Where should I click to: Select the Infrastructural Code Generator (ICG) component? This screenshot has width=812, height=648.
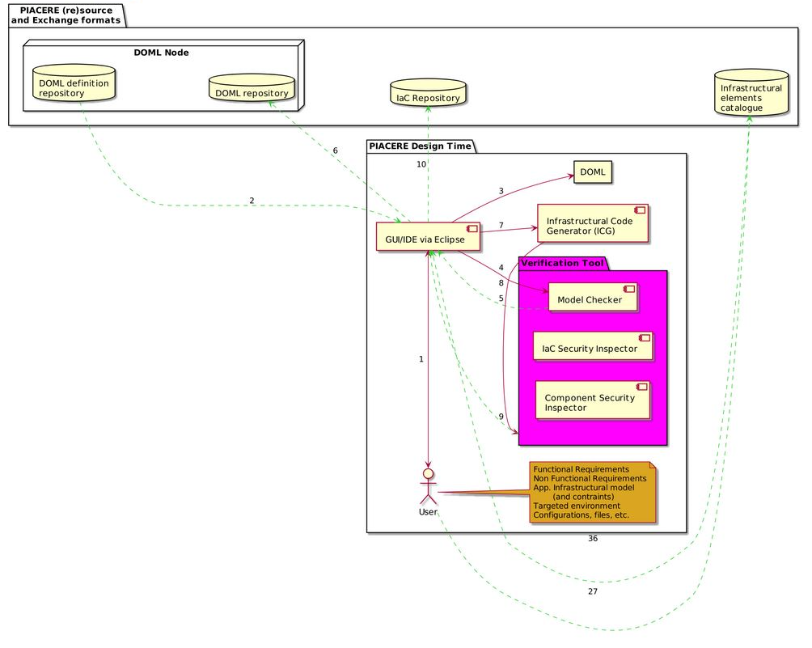[x=593, y=223]
